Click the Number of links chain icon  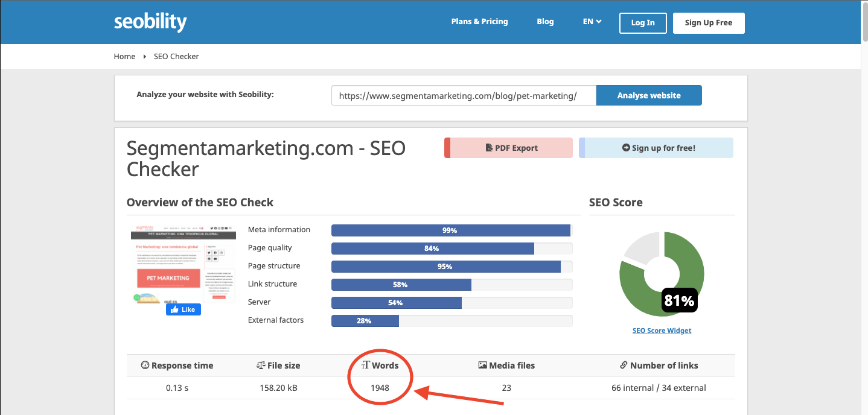[x=624, y=366]
